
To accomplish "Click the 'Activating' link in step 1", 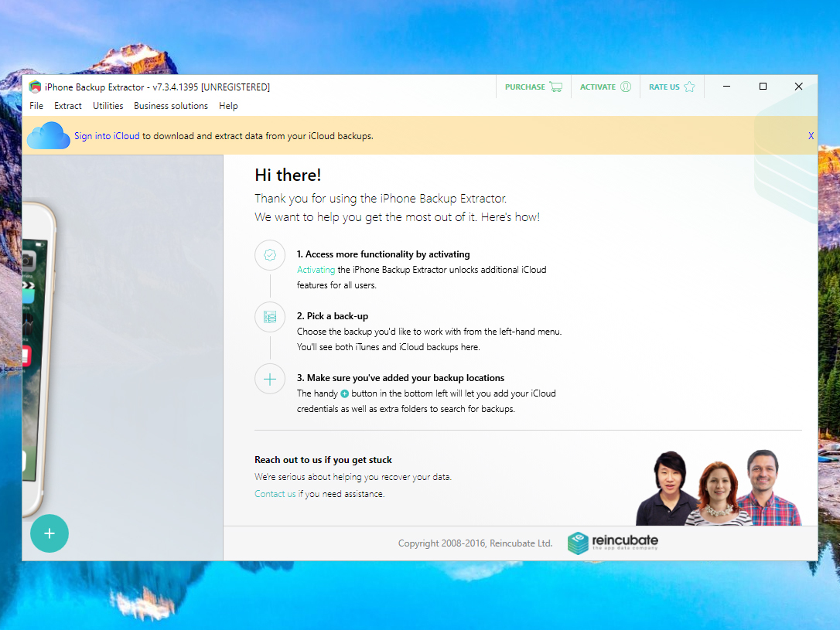I will point(316,270).
